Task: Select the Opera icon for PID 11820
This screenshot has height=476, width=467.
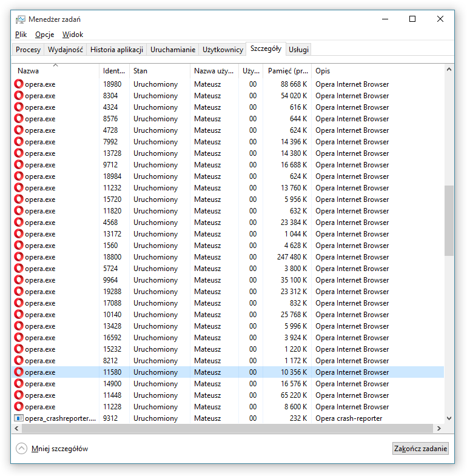Action: [x=19, y=210]
